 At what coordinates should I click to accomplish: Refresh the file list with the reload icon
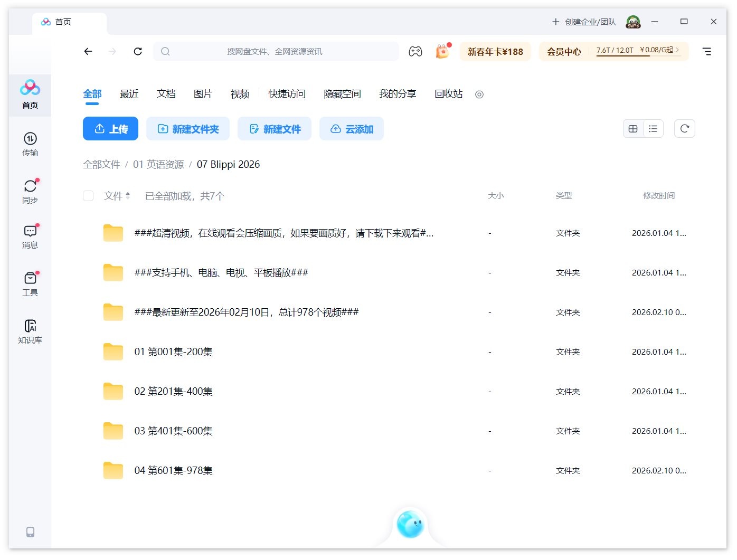click(x=684, y=128)
